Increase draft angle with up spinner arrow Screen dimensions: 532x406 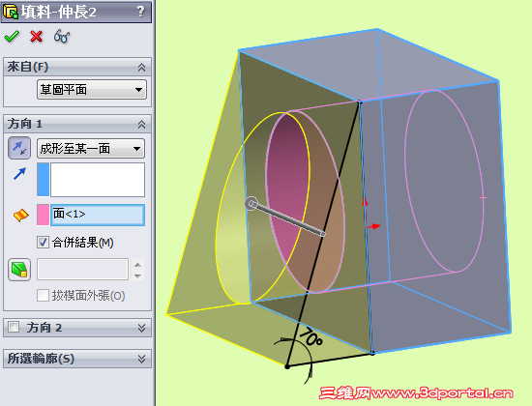tap(137, 265)
